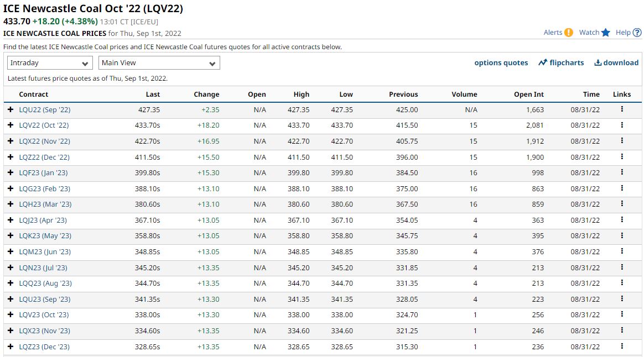Open the LQG23 Feb '23 contract link
Viewport: 644px width, 357px height.
point(45,188)
